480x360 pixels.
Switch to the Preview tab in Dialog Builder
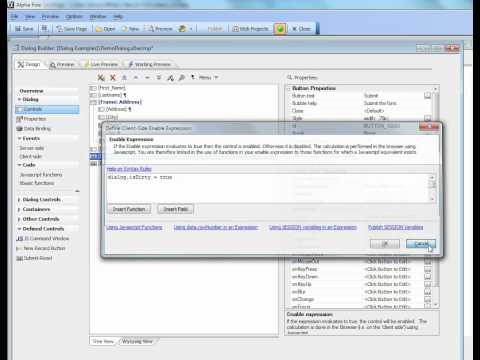(x=62, y=64)
